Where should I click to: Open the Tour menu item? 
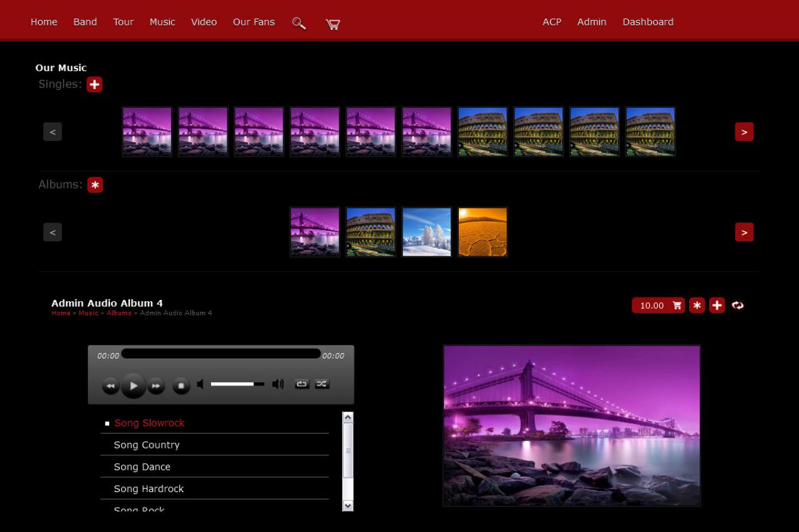pyautogui.click(x=123, y=22)
